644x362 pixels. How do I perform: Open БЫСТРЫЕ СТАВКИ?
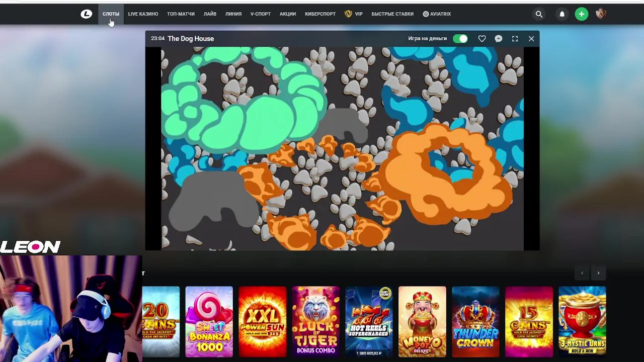point(392,14)
